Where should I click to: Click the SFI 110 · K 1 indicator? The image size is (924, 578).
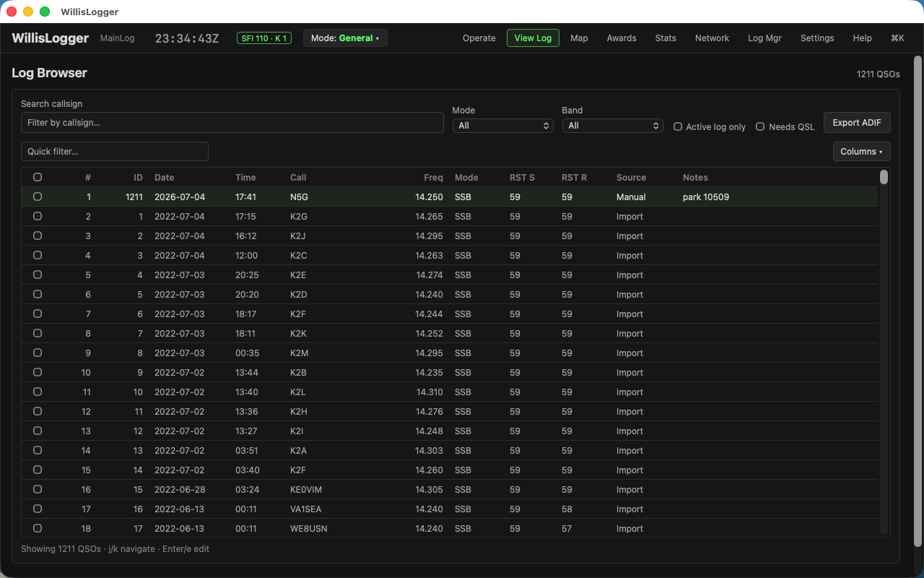tap(264, 38)
